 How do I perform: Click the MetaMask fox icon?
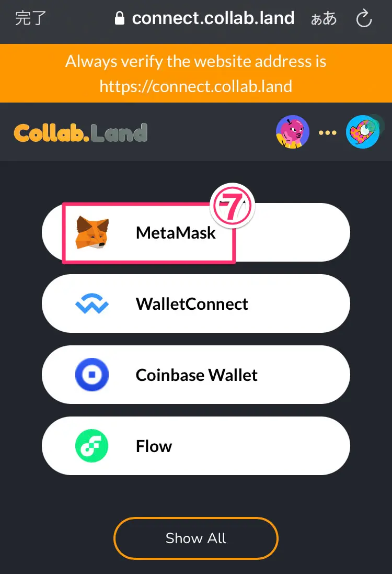92,232
